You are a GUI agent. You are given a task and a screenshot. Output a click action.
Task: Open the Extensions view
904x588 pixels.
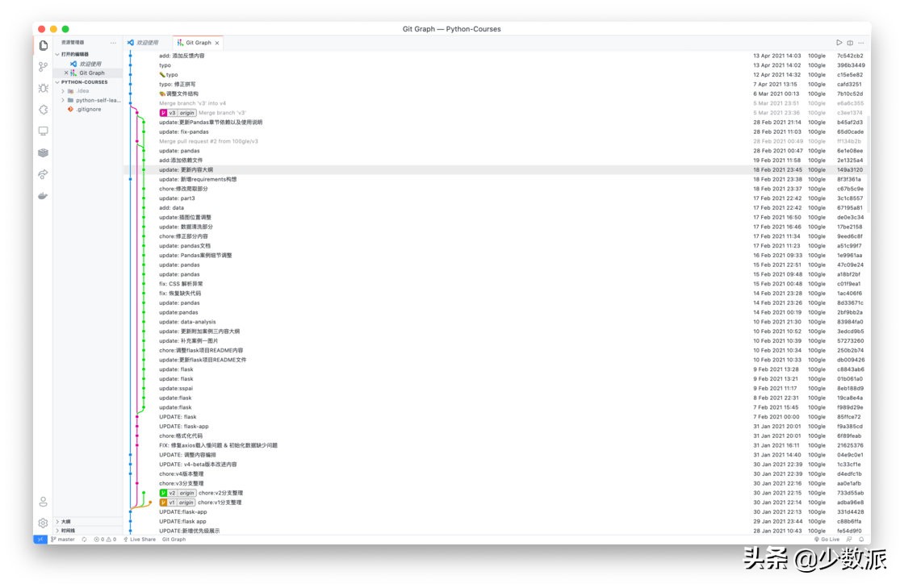pyautogui.click(x=43, y=110)
